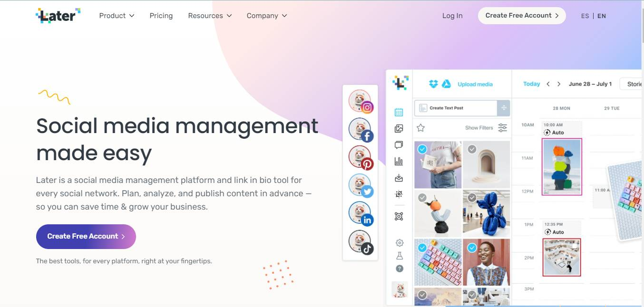Uncheck the smiling woman photo checkmark
Screen dimensions: 644x307
click(x=472, y=248)
